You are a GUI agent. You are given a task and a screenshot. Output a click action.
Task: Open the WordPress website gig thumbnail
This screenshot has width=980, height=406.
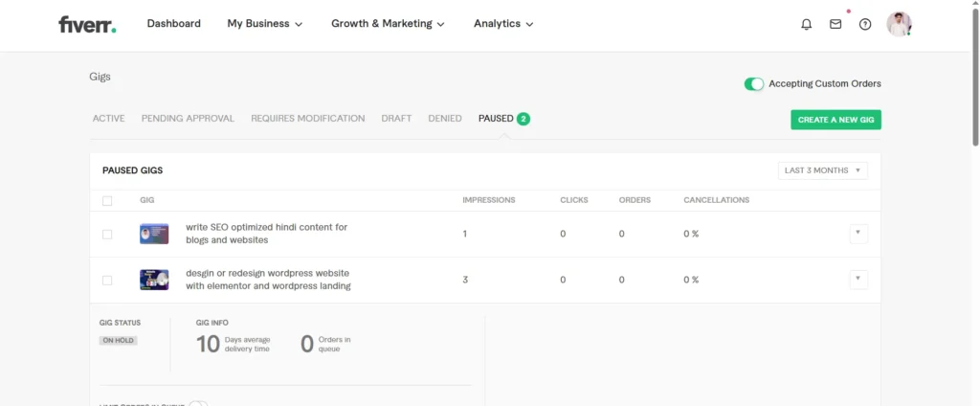click(x=154, y=280)
